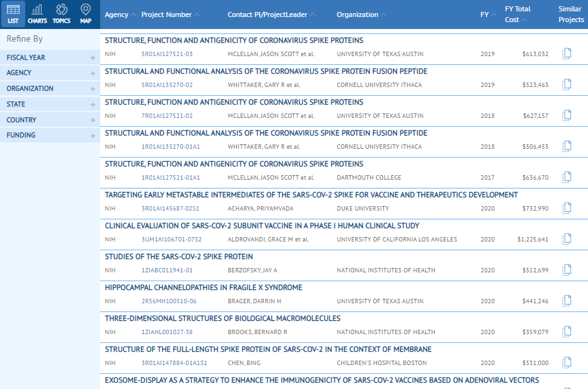The image size is (588, 389).
Task: Select the $732,990 total cost value
Action: coord(535,209)
